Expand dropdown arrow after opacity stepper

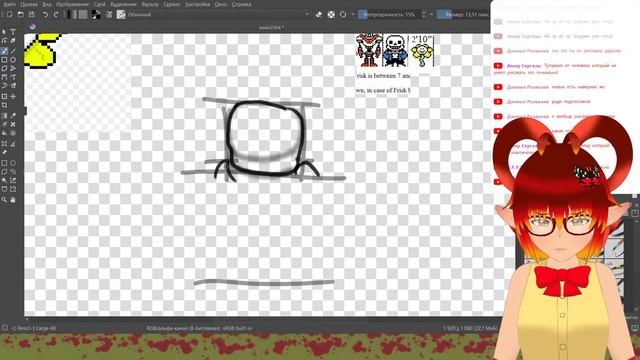pyautogui.click(x=431, y=14)
